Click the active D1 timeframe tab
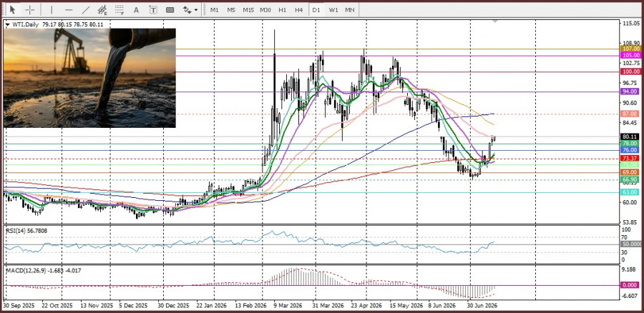This screenshot has height=313, width=644. (x=316, y=9)
